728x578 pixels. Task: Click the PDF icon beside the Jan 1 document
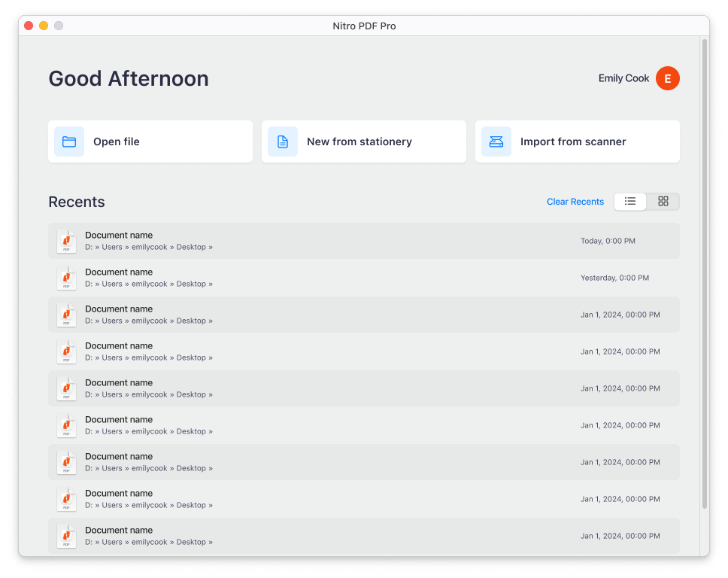(66, 315)
